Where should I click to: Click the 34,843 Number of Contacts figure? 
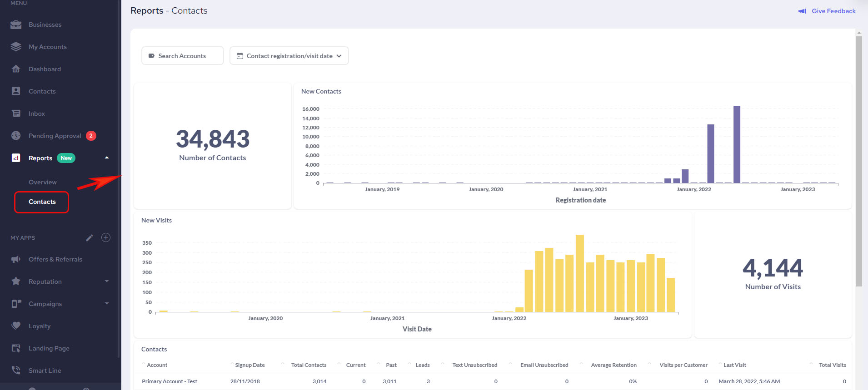[x=213, y=139]
